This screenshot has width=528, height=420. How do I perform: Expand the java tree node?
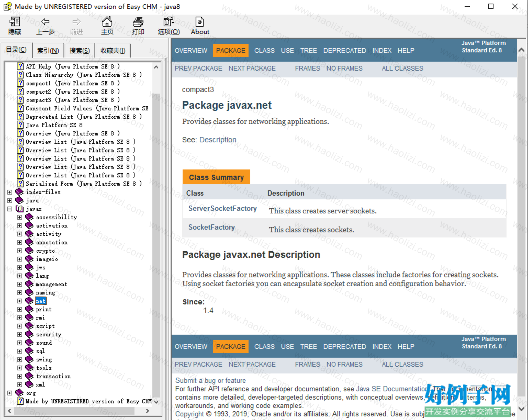point(10,201)
